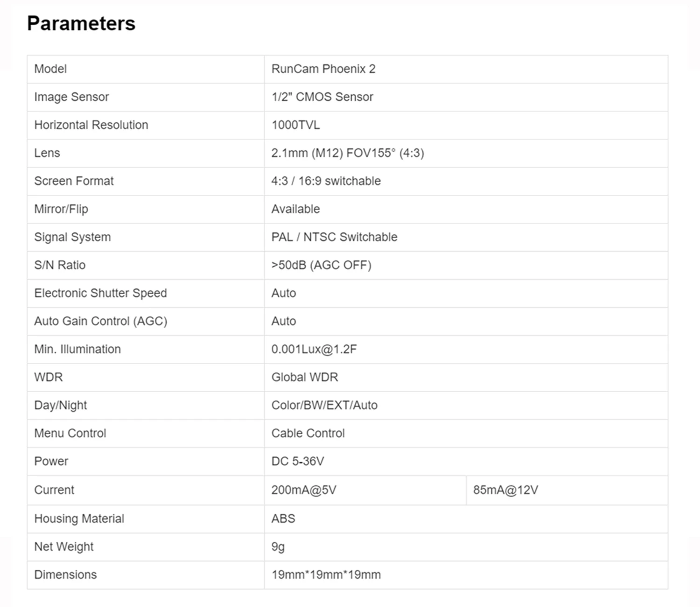Screen dimensions: 700x607
Task: Click the >50dB (AGC OFF) value
Action: [322, 265]
